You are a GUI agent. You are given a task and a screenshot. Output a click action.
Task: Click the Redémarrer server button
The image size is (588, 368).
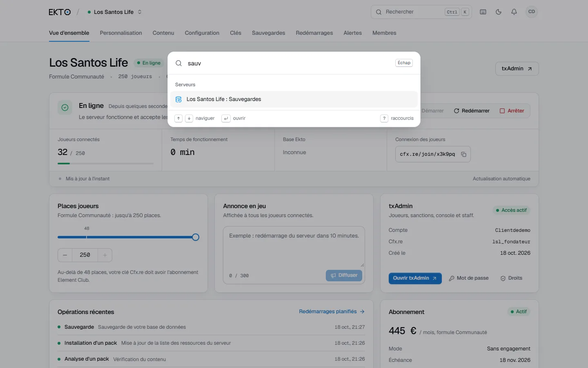[472, 111]
